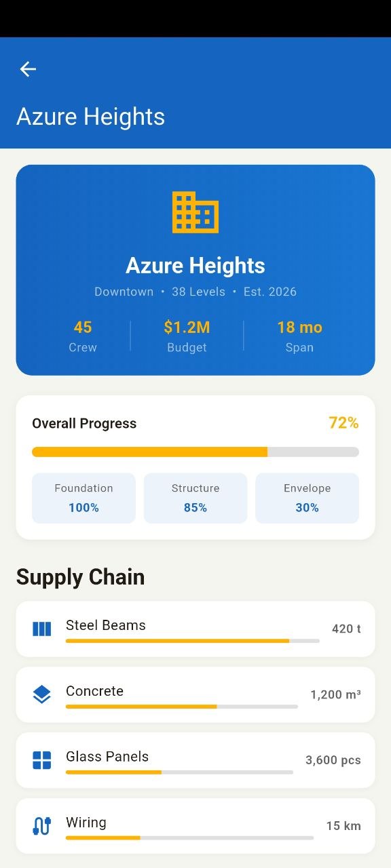This screenshot has width=391, height=868.
Task: Toggle the Foundation 100% indicator
Action: (x=83, y=507)
